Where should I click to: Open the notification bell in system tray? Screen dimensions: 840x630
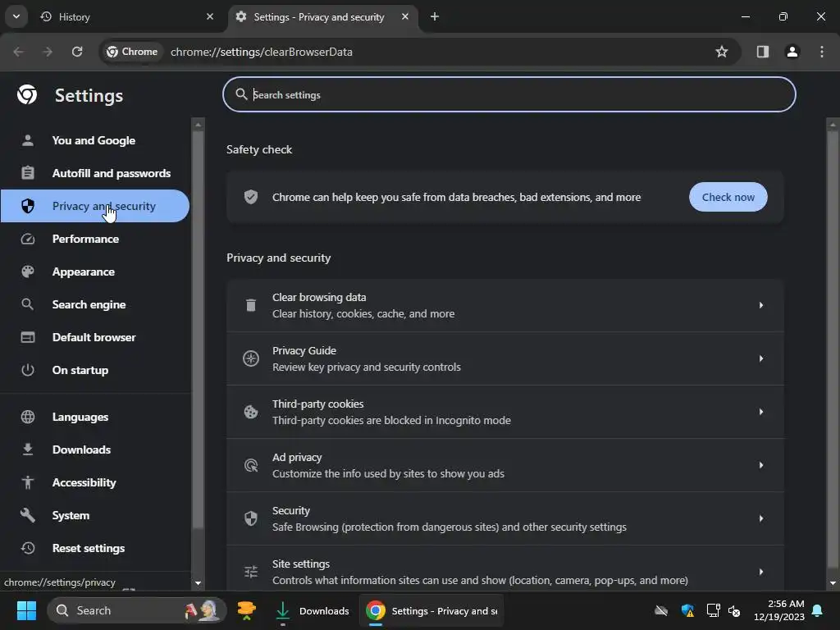pyautogui.click(x=817, y=610)
